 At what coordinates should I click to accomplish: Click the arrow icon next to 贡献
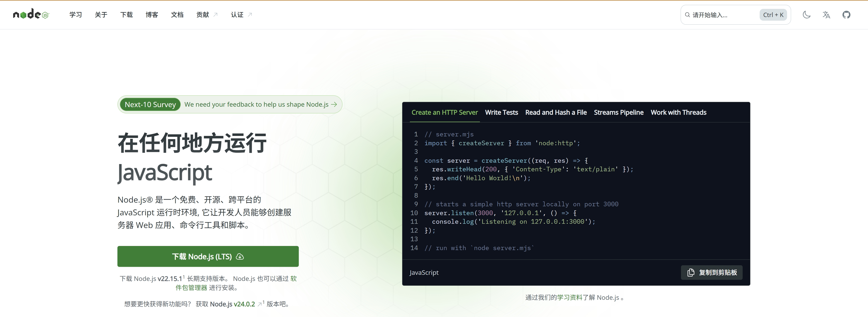(x=216, y=15)
